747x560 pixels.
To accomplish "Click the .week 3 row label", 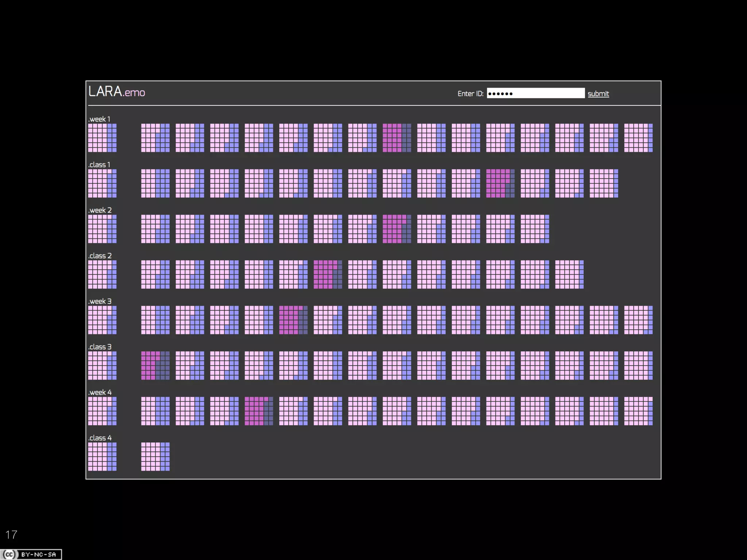I will [100, 302].
